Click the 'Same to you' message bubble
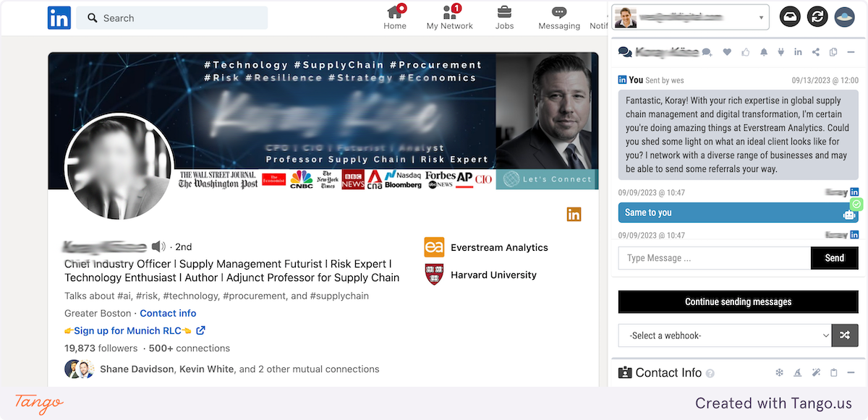 [x=739, y=213]
